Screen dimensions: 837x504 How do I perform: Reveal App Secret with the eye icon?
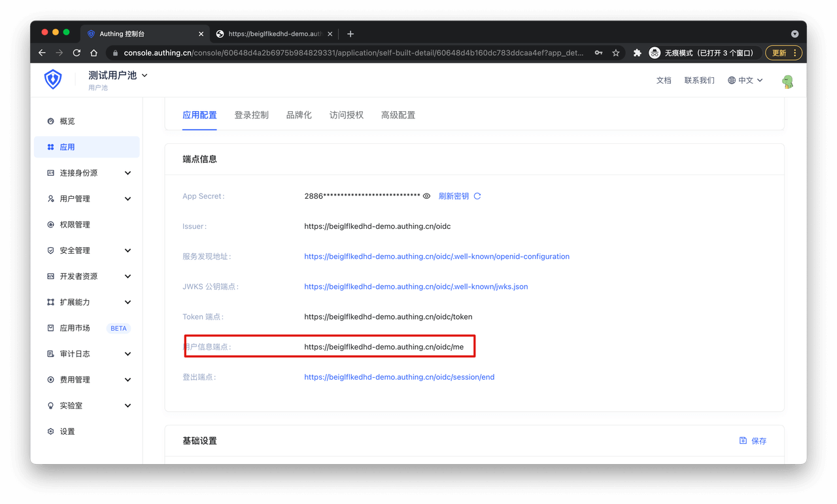426,196
